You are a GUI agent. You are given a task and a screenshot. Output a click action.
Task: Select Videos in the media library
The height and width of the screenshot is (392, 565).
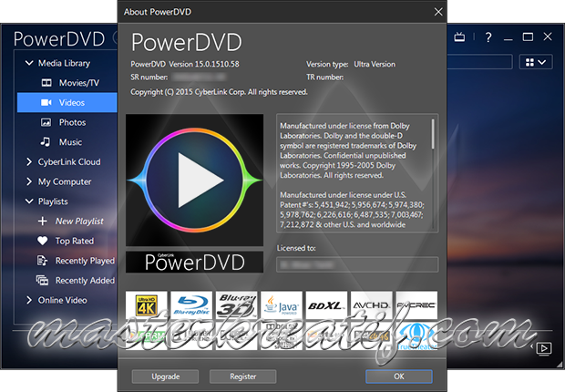tap(67, 102)
